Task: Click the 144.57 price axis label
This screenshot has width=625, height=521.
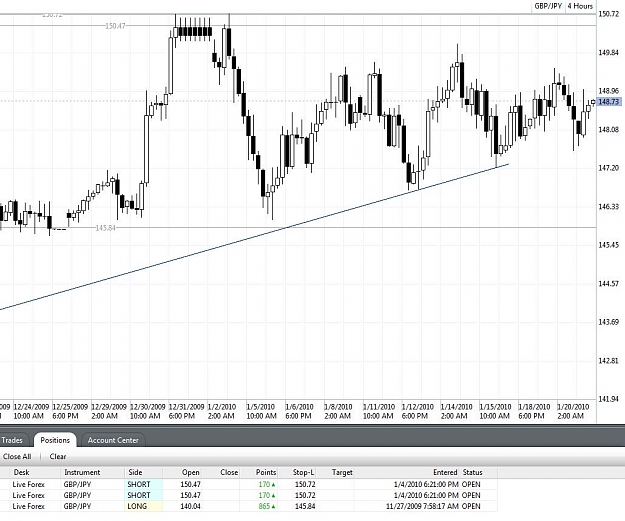Action: pyautogui.click(x=609, y=283)
